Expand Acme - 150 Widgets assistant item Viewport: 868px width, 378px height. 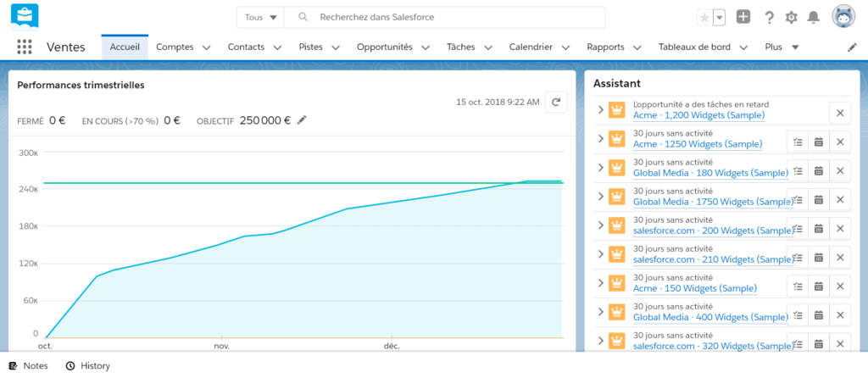(600, 282)
